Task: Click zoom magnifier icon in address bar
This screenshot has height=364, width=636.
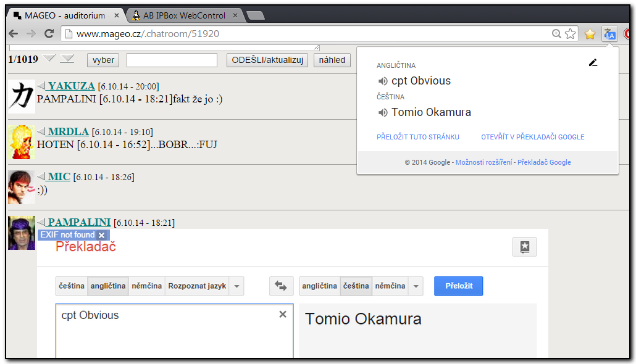Action: pyautogui.click(x=556, y=34)
